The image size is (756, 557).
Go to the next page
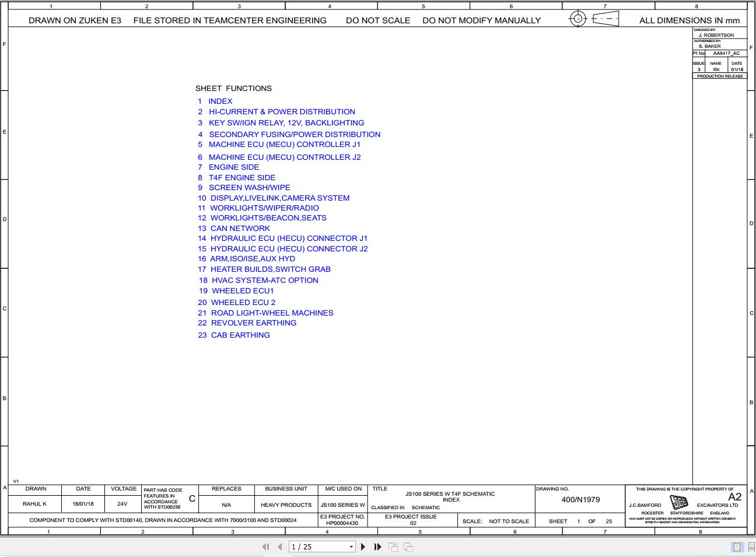(x=363, y=547)
